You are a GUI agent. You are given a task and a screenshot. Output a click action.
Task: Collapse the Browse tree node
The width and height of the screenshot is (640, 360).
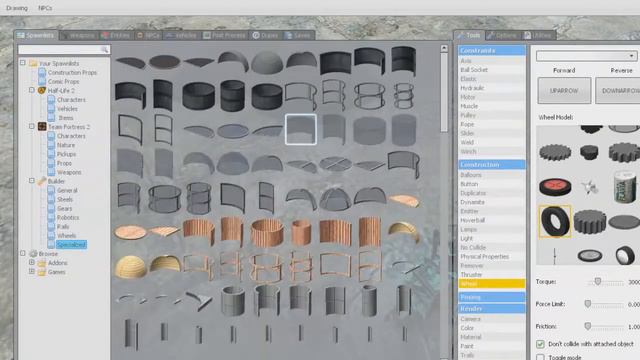[x=23, y=253]
